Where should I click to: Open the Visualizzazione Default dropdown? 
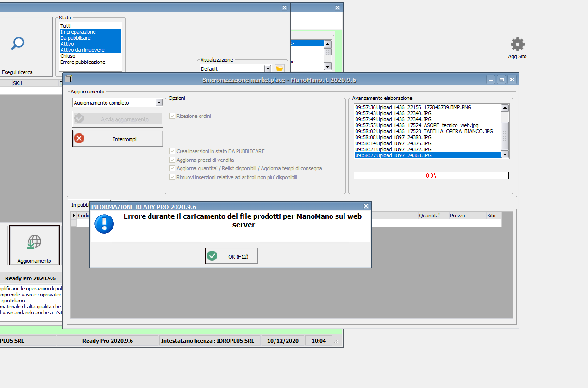268,68
